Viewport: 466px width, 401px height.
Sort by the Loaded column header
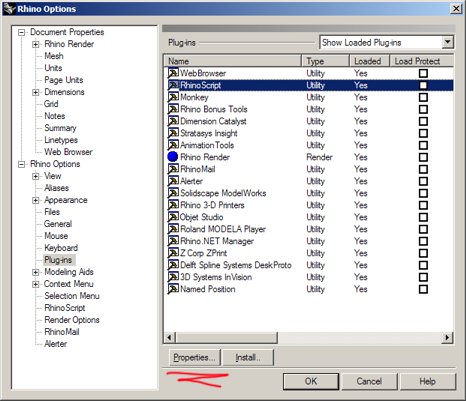tap(370, 61)
